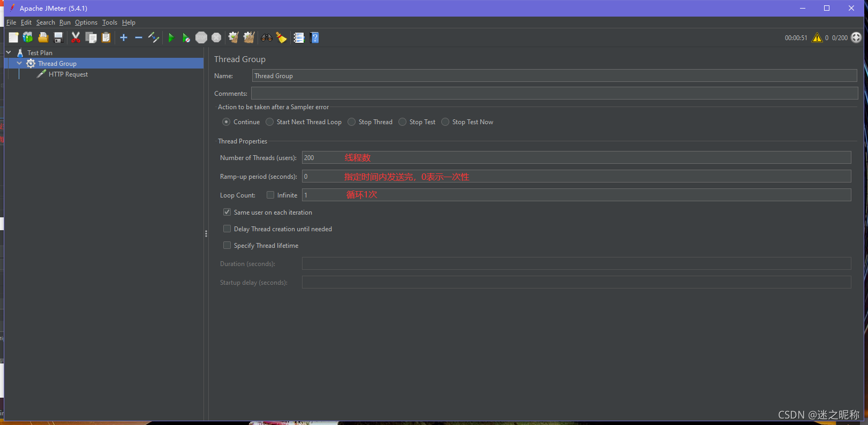Click the Number of Threads field
The image size is (868, 425).
576,157
